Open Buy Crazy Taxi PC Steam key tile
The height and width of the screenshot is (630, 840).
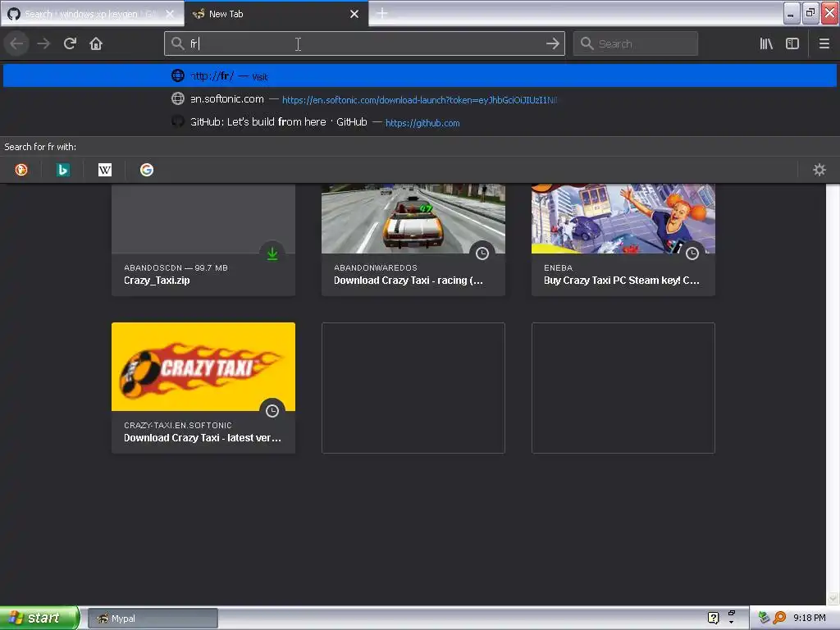(x=623, y=240)
